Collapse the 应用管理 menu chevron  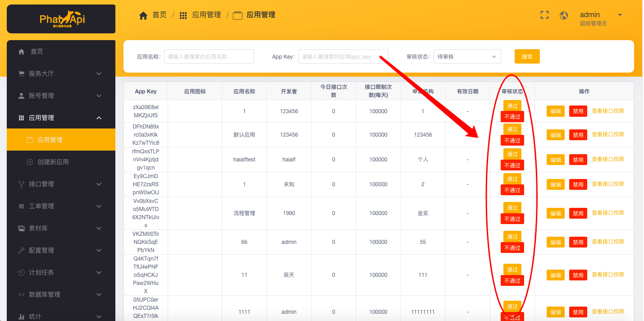pos(99,118)
